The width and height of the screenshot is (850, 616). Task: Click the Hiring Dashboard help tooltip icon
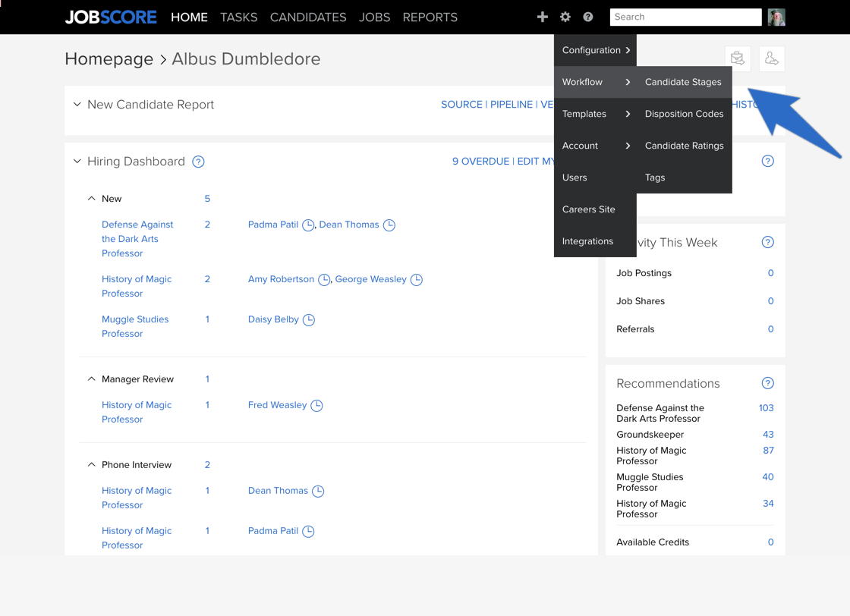coord(198,162)
